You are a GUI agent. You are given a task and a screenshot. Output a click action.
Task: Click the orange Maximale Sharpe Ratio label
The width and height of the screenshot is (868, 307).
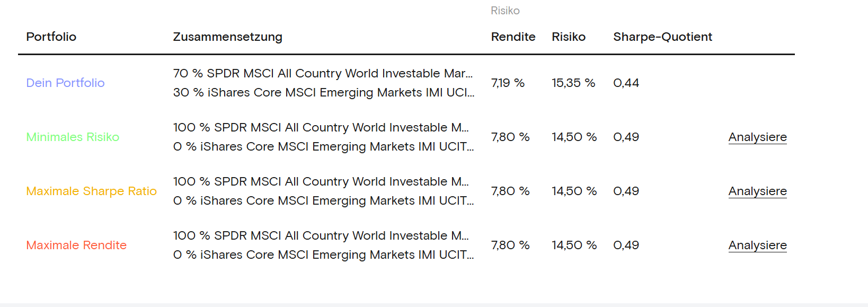coord(91,191)
